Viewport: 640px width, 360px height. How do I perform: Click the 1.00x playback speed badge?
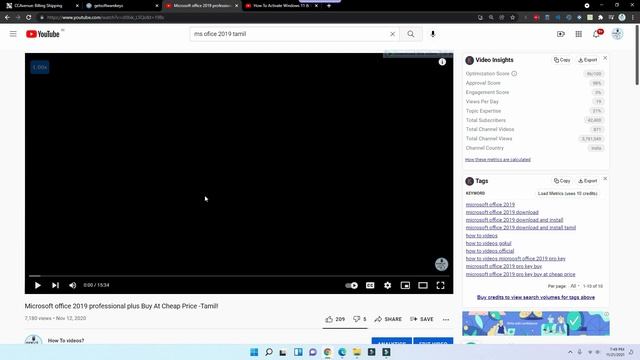click(x=40, y=67)
